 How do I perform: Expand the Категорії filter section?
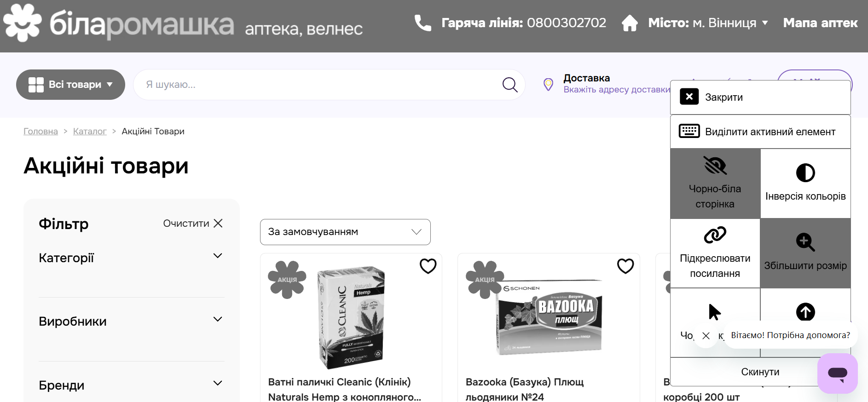[x=131, y=258]
